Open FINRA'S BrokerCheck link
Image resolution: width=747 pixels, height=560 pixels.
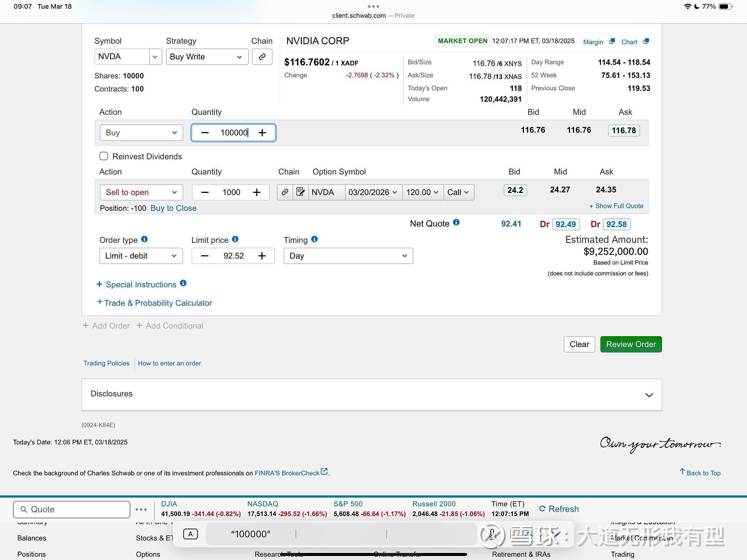pyautogui.click(x=291, y=472)
